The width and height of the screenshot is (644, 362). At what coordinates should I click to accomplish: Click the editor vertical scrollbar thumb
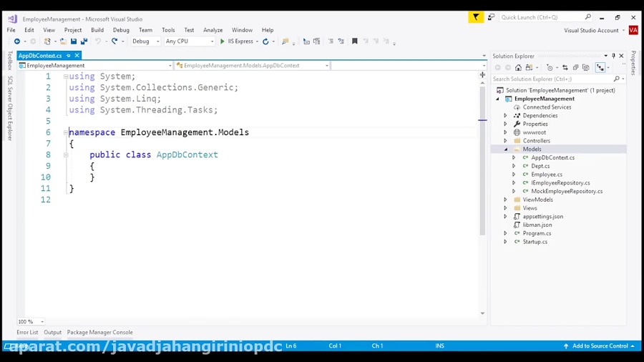482,161
